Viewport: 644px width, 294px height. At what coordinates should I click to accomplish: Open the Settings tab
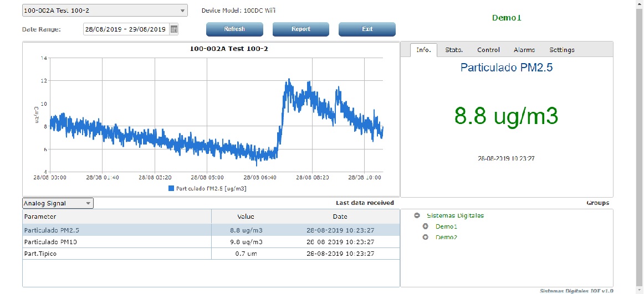561,50
